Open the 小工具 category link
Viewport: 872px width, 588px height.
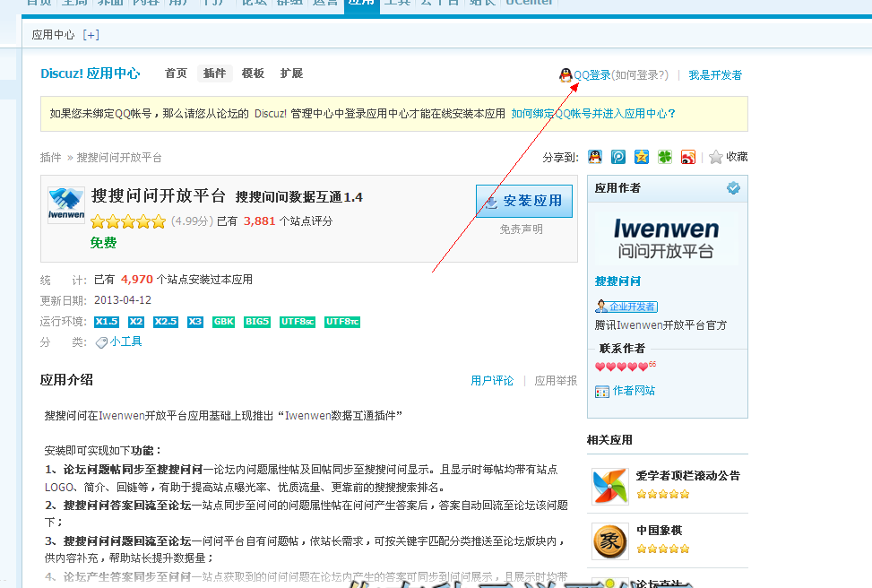click(x=125, y=342)
